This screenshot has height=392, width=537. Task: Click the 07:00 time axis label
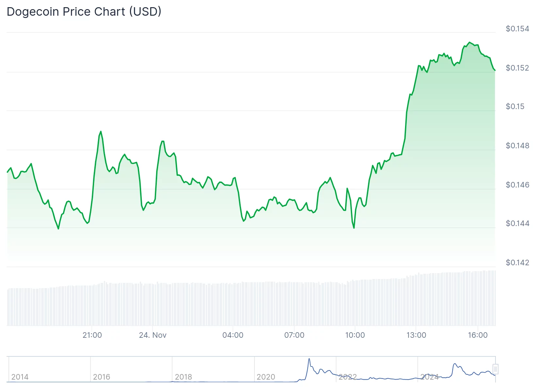click(294, 335)
